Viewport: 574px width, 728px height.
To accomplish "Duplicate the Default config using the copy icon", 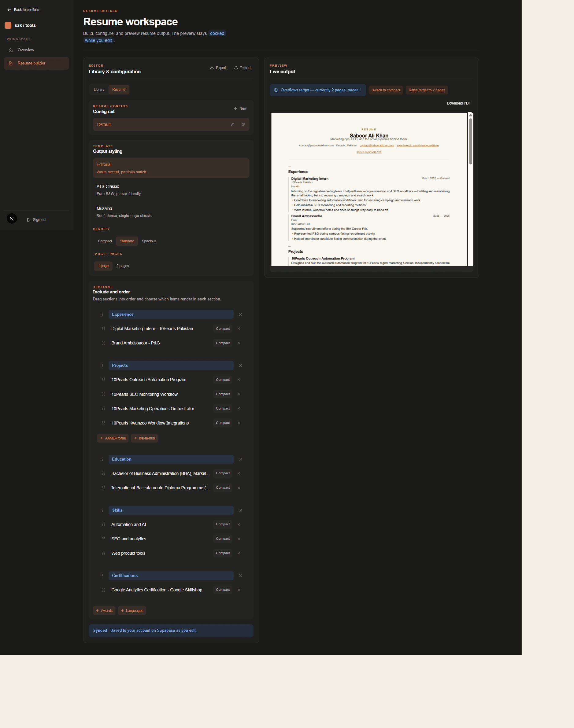I will pyautogui.click(x=243, y=124).
